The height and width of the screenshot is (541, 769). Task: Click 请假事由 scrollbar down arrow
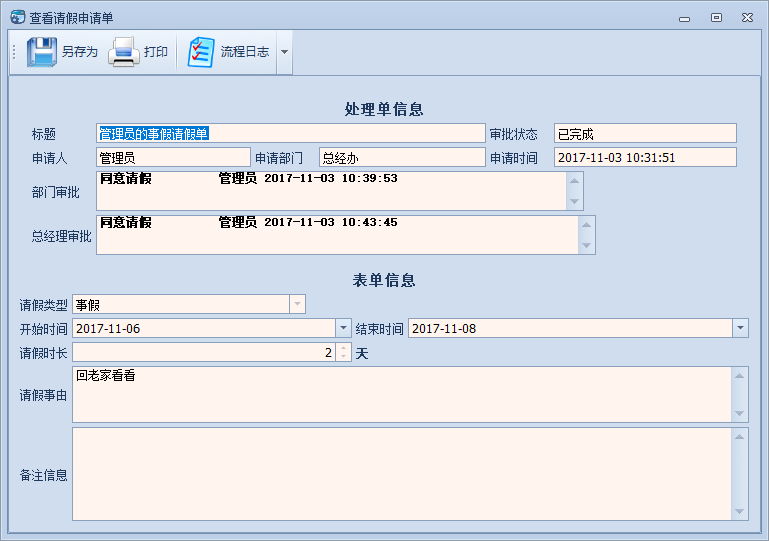[x=740, y=413]
